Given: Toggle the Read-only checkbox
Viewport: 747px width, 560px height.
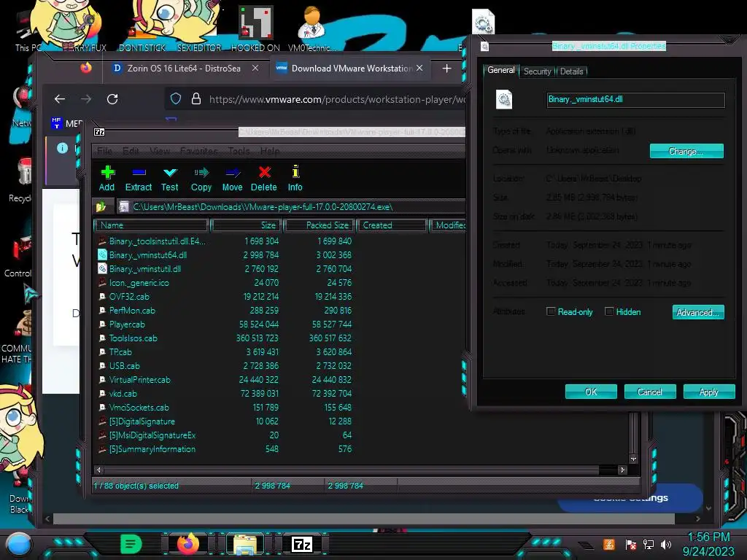Looking at the screenshot, I should pyautogui.click(x=551, y=311).
